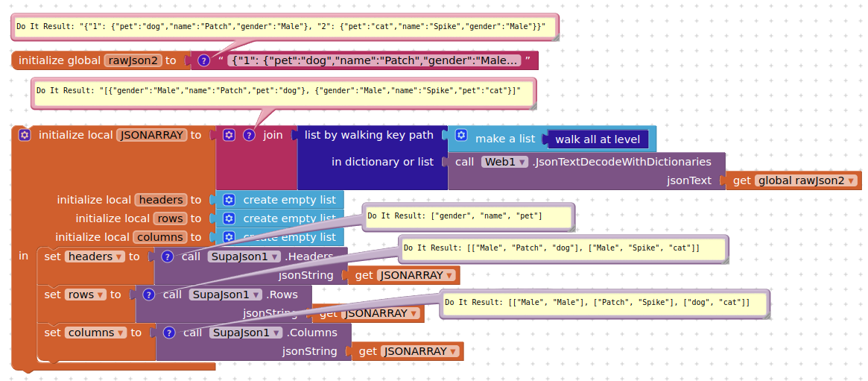Open the get global rawJson2 variable dropdown
The width and height of the screenshot is (868, 381).
click(850, 180)
